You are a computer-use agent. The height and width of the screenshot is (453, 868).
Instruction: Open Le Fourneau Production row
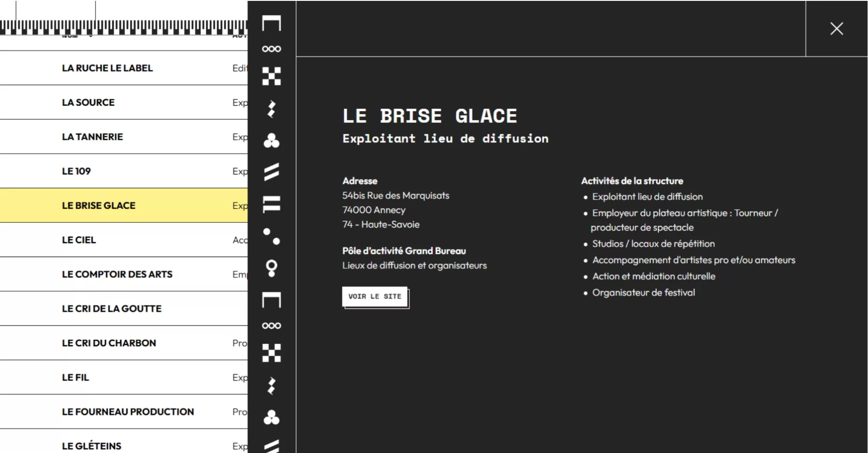point(128,412)
